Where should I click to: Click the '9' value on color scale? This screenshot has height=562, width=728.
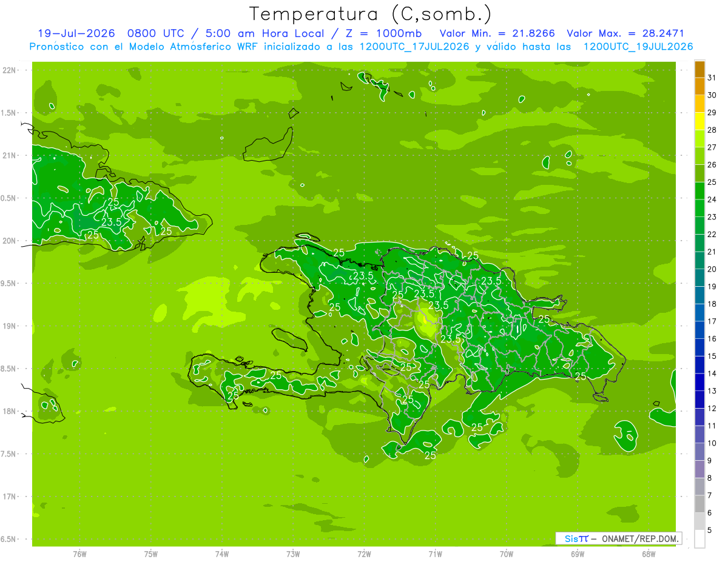(x=710, y=461)
